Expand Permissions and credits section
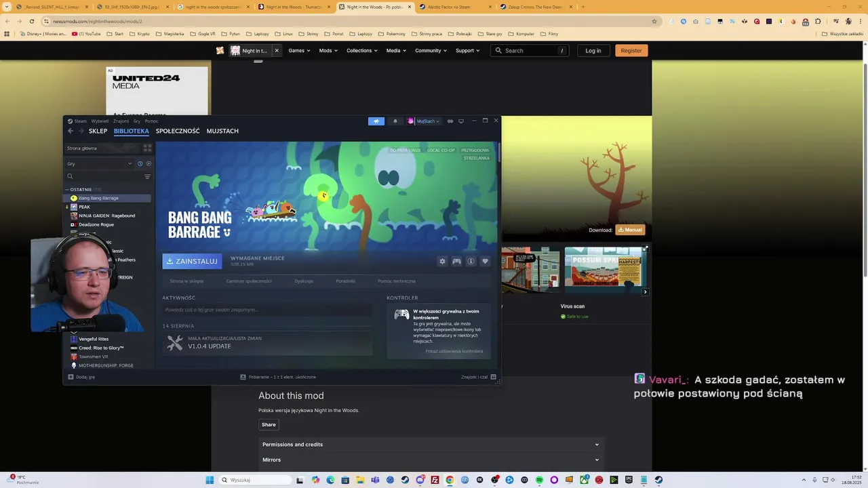Image resolution: width=868 pixels, height=488 pixels. tap(431, 445)
